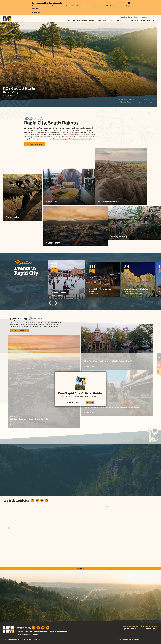Open the Sports top link
The height and width of the screenshot is (644, 161).
coord(130,17)
